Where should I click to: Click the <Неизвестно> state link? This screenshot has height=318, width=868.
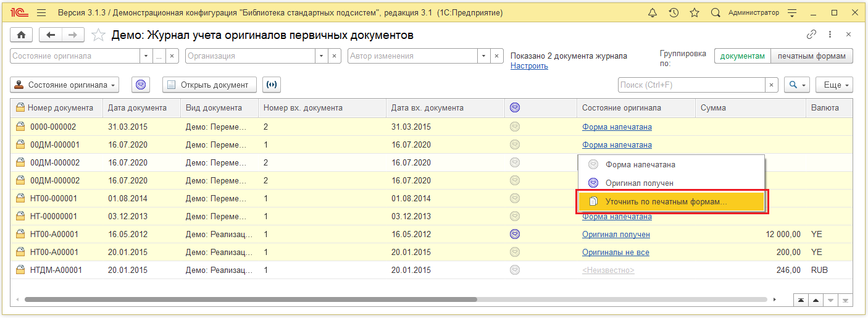pos(608,270)
